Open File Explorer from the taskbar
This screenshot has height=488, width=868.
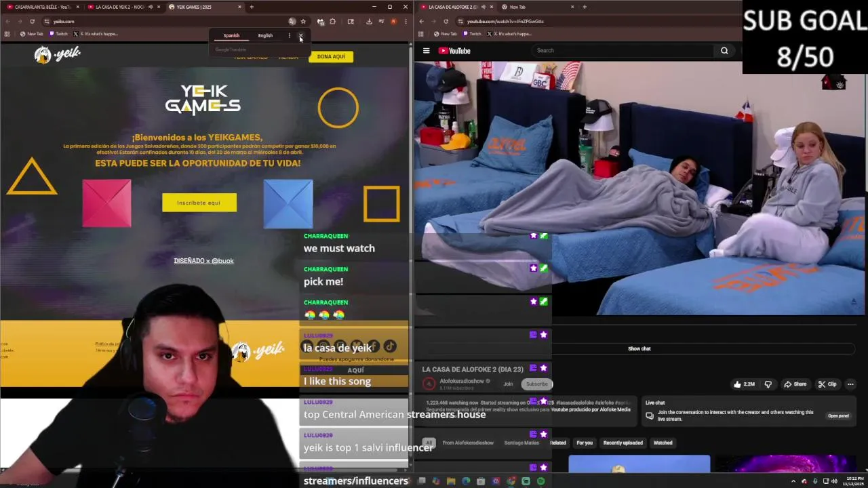451,481
